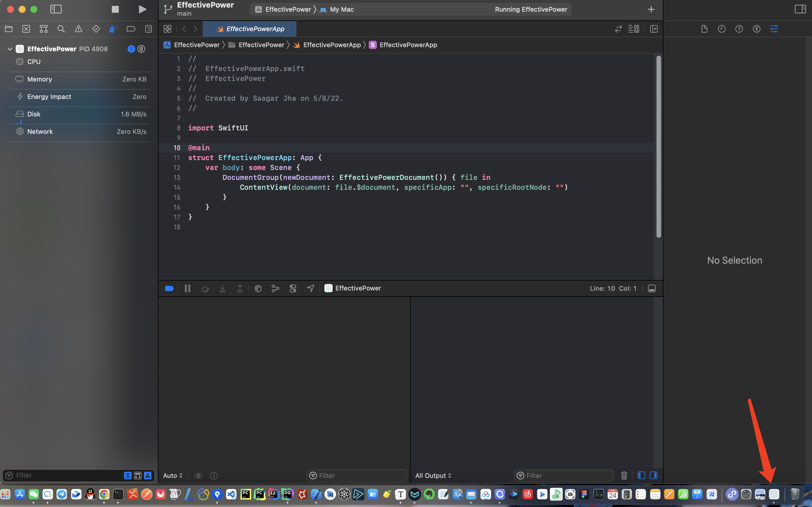The height and width of the screenshot is (507, 812).
Task: Open the Issue navigator warning icon
Action: [79, 29]
